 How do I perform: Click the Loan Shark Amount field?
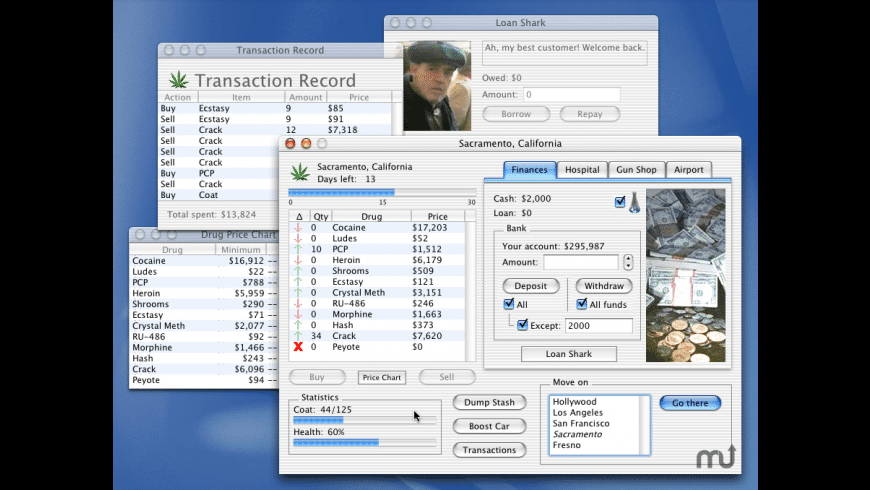tap(572, 95)
